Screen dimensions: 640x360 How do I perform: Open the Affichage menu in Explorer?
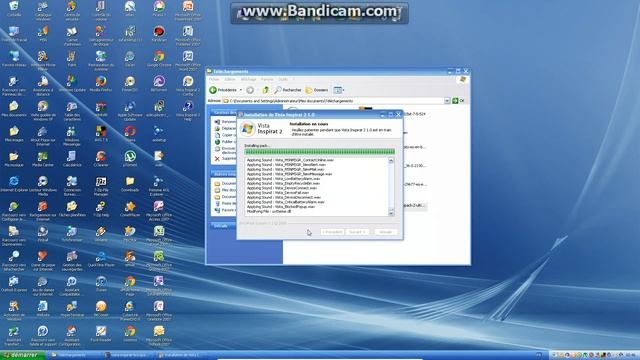[248, 79]
